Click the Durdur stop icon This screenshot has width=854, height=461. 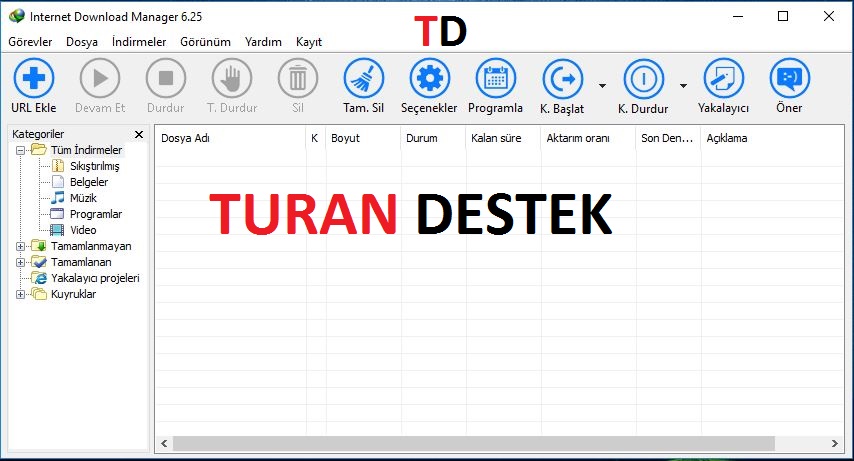pyautogui.click(x=166, y=78)
